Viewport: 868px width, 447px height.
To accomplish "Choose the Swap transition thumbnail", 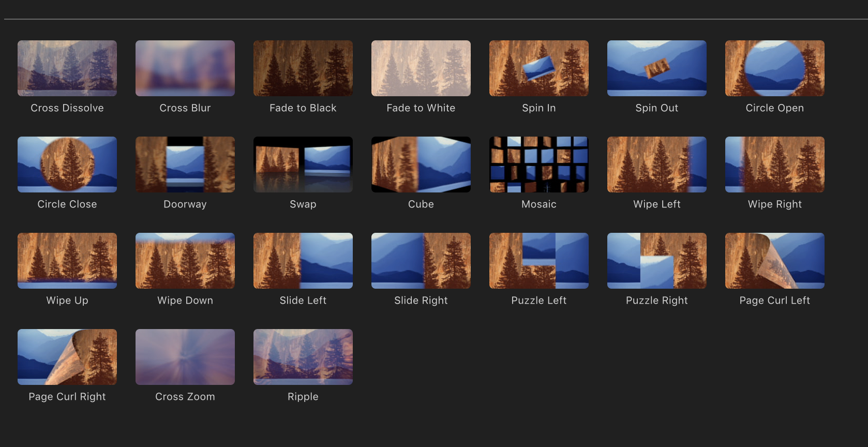I will pyautogui.click(x=303, y=165).
